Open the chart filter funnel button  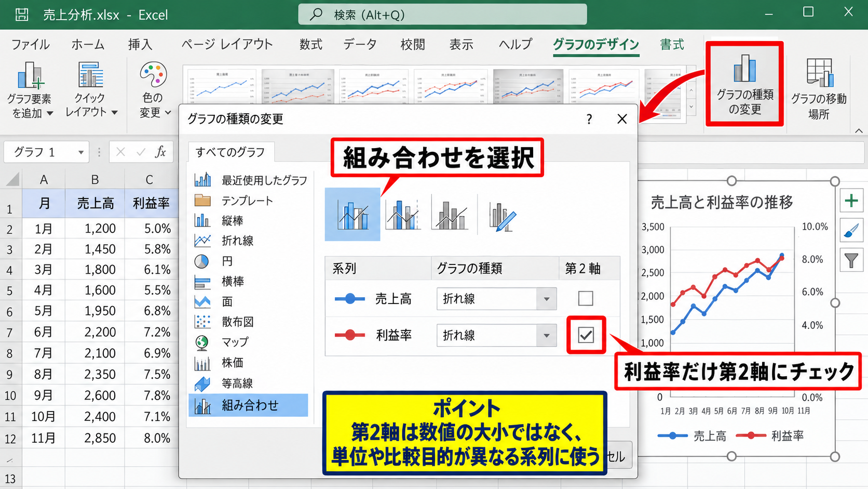click(851, 260)
